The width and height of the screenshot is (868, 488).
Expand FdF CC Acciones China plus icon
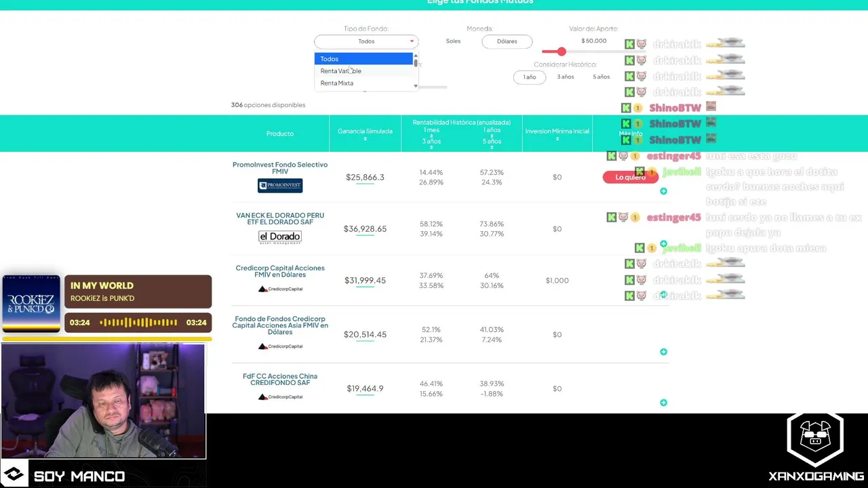coord(663,403)
